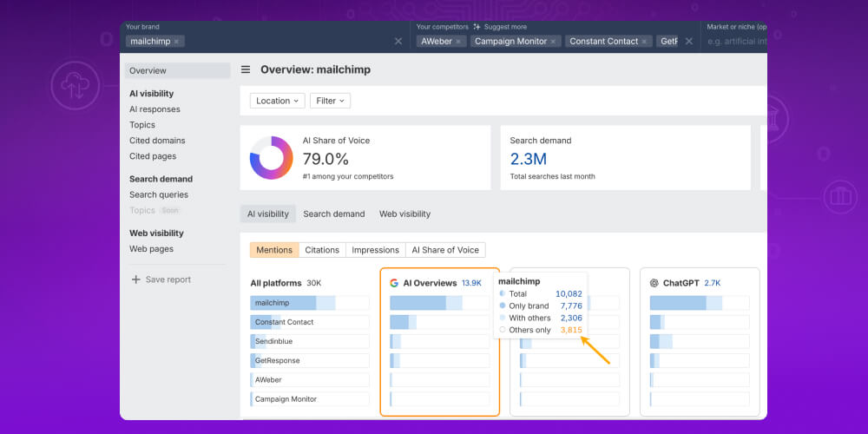868x434 pixels.
Task: Click the Google icon on AI Overviews card
Action: [x=394, y=283]
